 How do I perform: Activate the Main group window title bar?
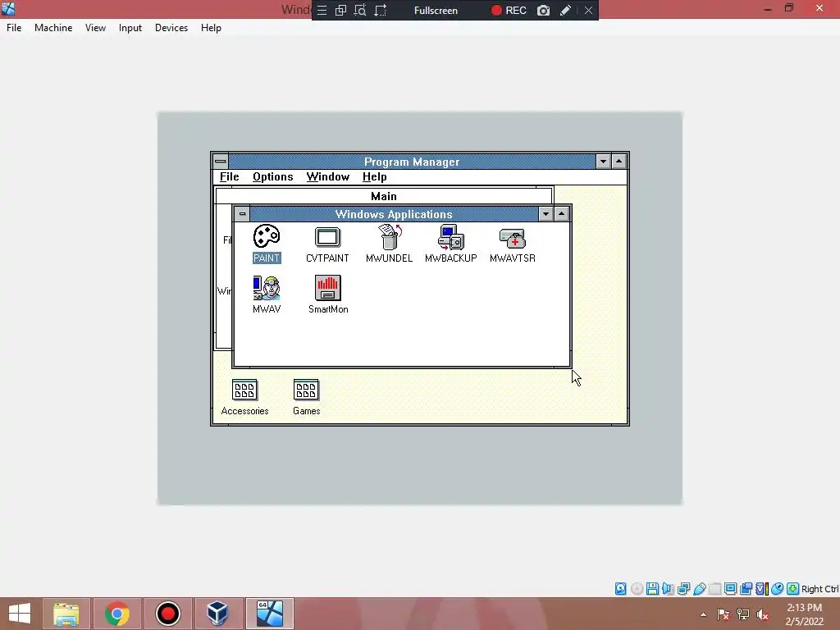(x=384, y=196)
